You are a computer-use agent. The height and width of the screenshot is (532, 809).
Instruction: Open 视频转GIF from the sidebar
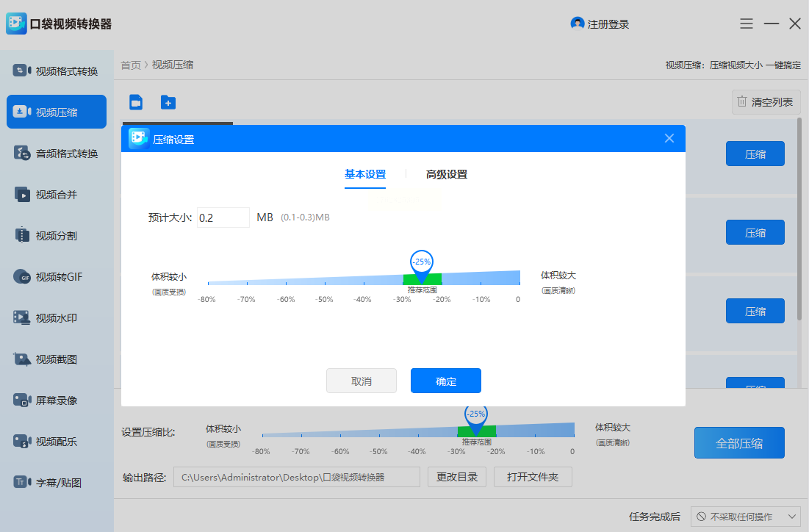(x=57, y=277)
